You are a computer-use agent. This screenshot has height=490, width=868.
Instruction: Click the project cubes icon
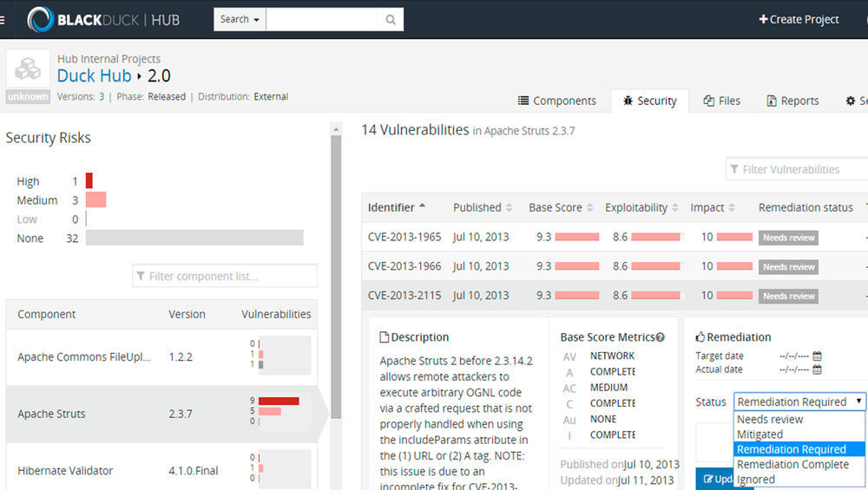pos(28,69)
